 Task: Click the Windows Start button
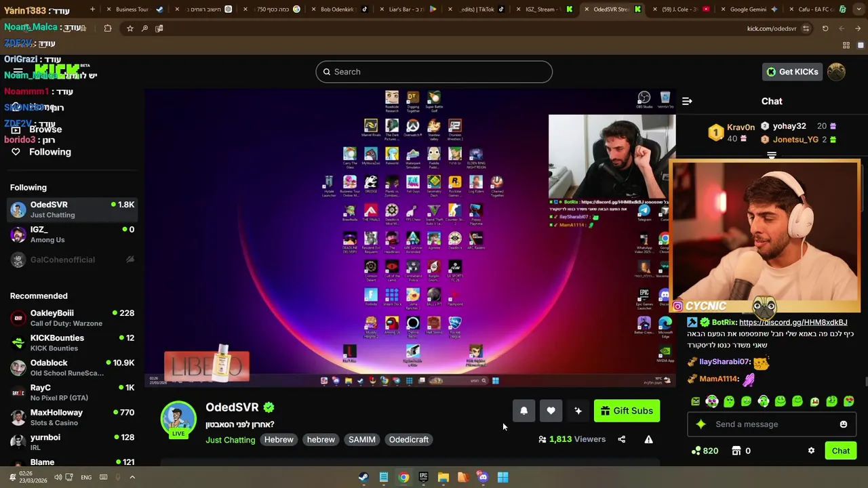point(502,477)
